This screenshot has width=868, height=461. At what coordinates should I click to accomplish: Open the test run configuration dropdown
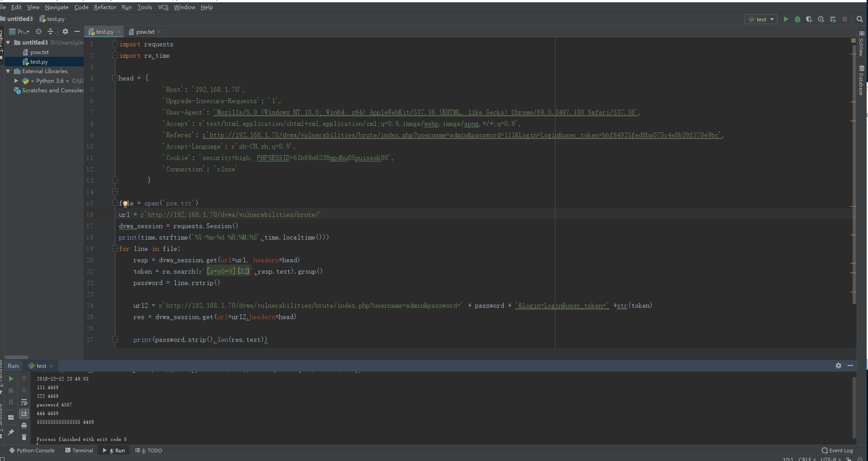(761, 19)
